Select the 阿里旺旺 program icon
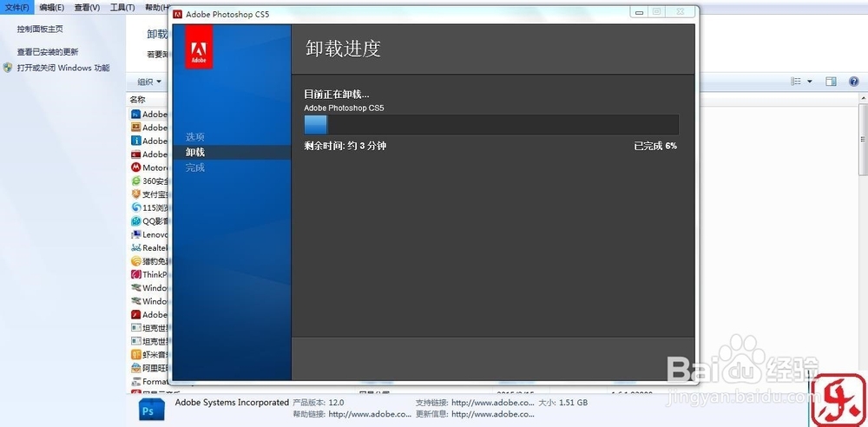The width and height of the screenshot is (868, 427). point(135,368)
